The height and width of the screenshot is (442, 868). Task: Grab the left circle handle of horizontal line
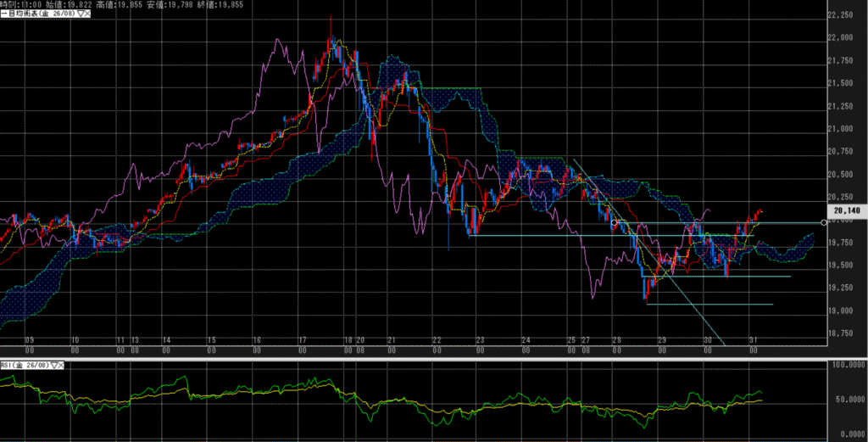614,222
